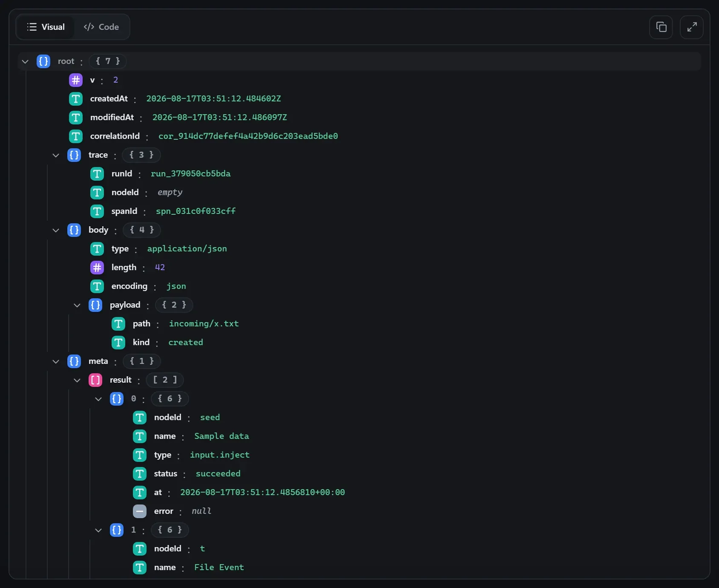
Task: Click the text icon beside createdAt
Action: tap(76, 99)
